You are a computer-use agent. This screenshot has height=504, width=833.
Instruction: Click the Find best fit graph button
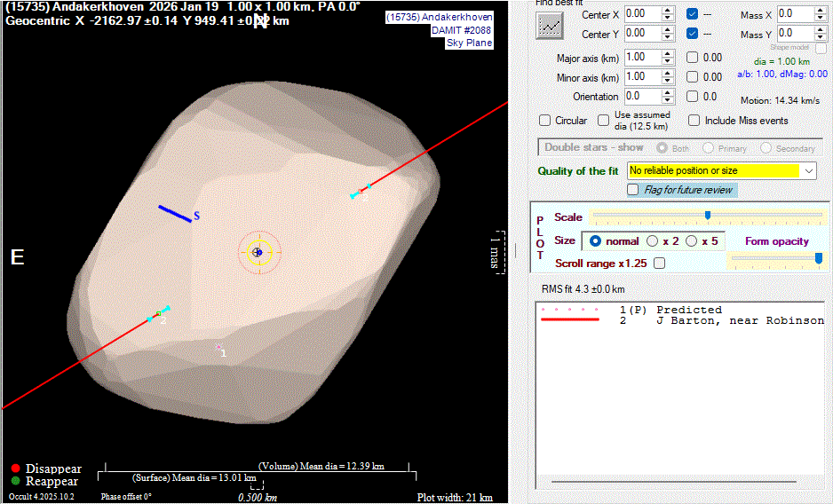(551, 24)
